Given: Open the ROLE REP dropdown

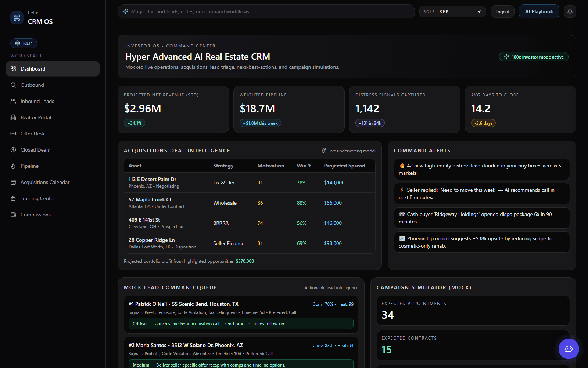Looking at the screenshot, I should (x=453, y=11).
